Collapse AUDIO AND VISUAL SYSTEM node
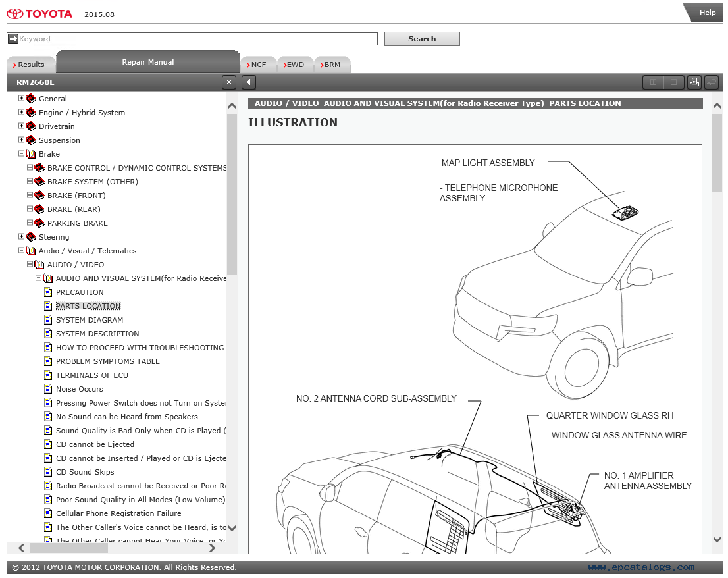Image resolution: width=728 pixels, height=578 pixels. pyautogui.click(x=39, y=278)
